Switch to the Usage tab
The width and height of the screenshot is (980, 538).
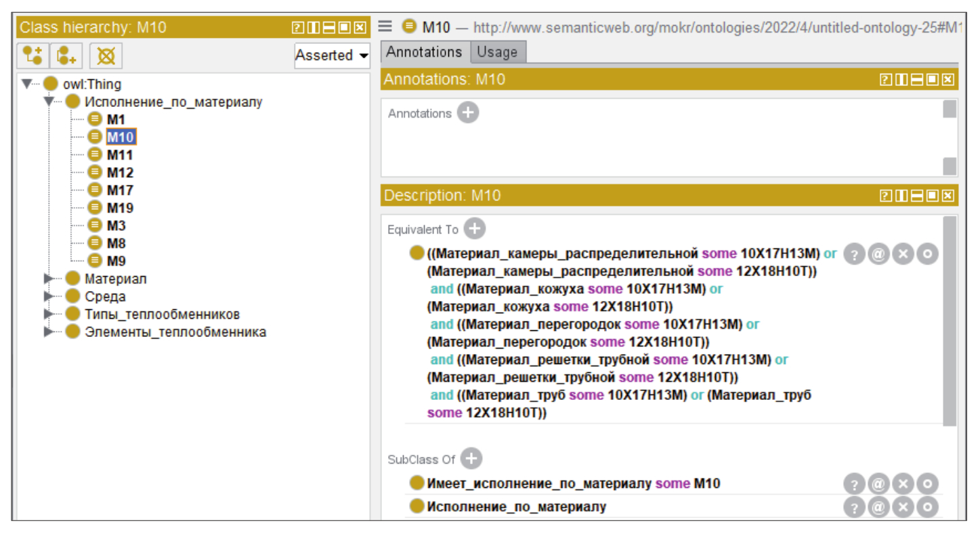tap(496, 52)
